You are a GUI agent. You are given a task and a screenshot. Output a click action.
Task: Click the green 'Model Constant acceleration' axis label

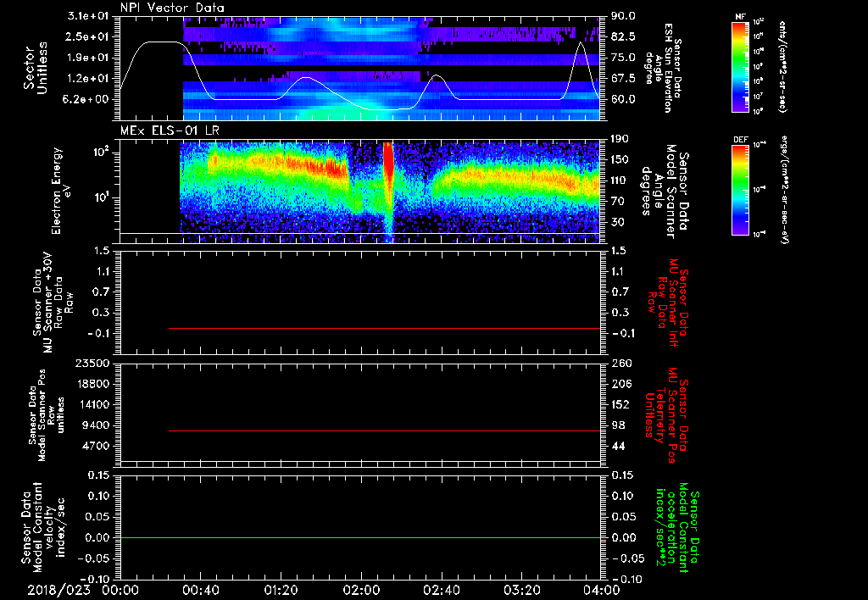(x=678, y=527)
